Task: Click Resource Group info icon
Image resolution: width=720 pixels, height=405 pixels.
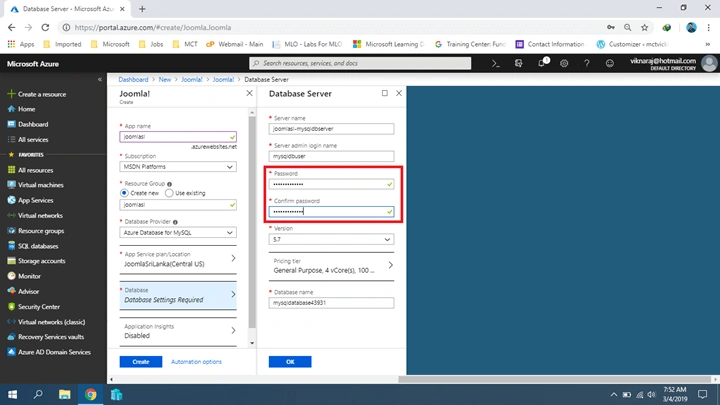Action: [169, 184]
